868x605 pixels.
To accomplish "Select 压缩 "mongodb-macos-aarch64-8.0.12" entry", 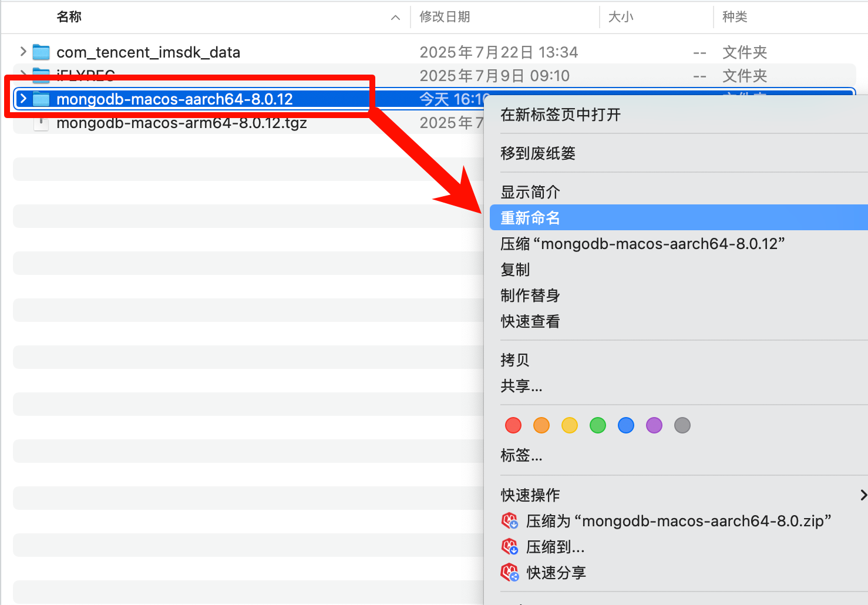I will pos(642,244).
